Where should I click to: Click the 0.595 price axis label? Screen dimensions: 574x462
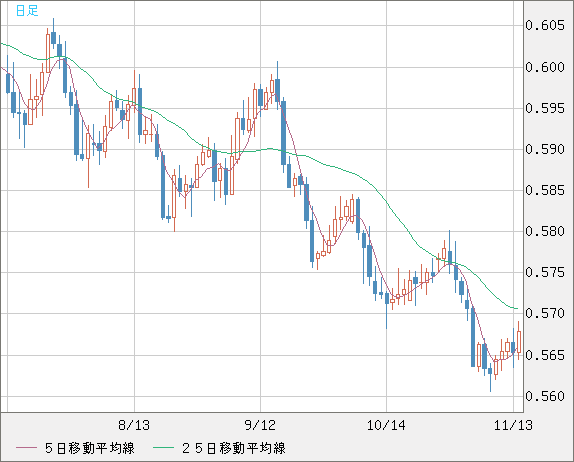click(x=545, y=108)
